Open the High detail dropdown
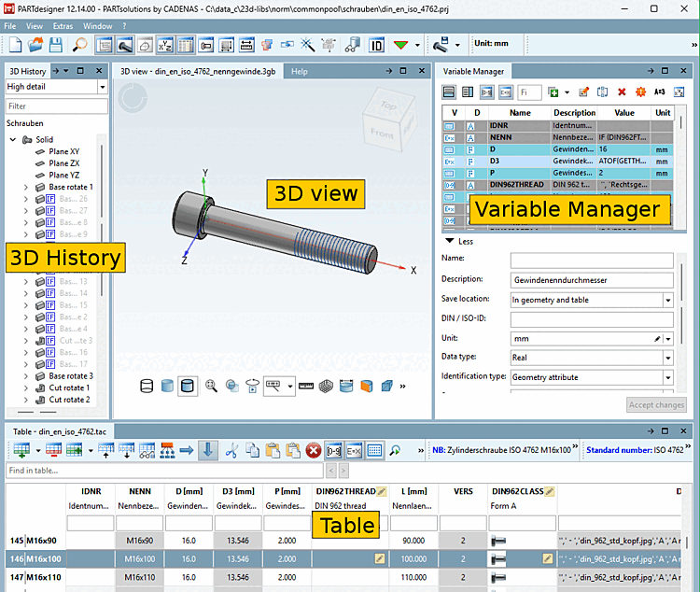The height and width of the screenshot is (592, 700). [x=103, y=87]
